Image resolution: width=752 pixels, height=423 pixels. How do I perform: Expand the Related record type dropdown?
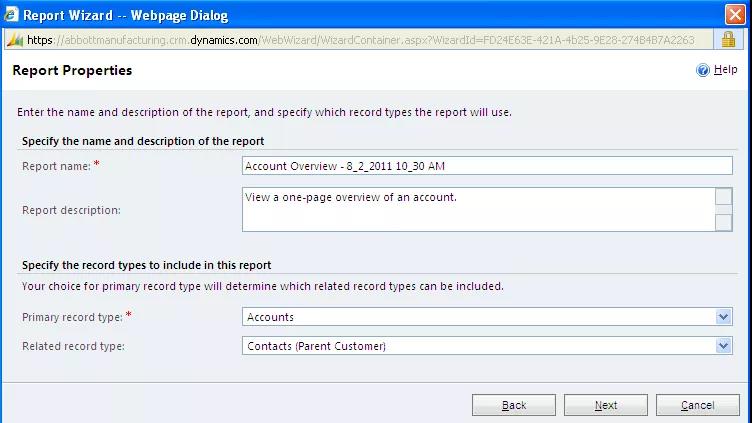click(x=724, y=346)
